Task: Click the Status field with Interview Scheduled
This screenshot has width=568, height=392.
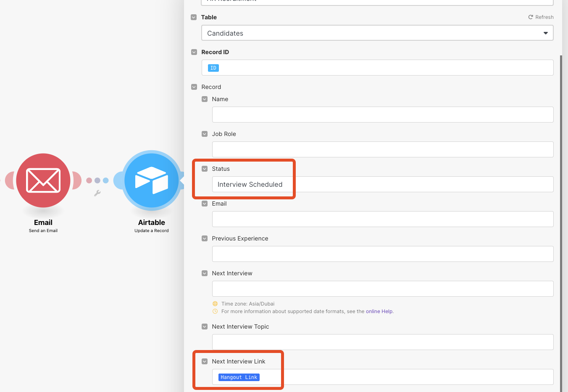Action: 383,184
